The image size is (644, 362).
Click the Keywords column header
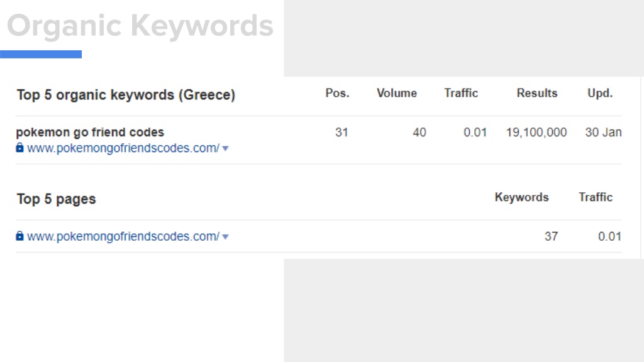tap(521, 197)
